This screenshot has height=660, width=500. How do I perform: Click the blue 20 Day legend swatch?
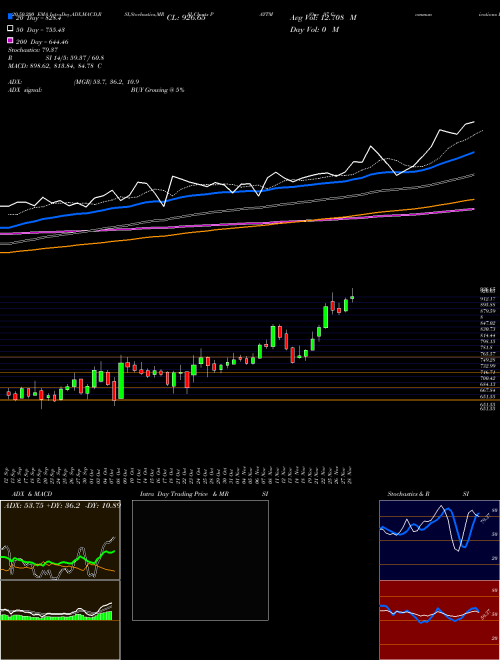10,17
